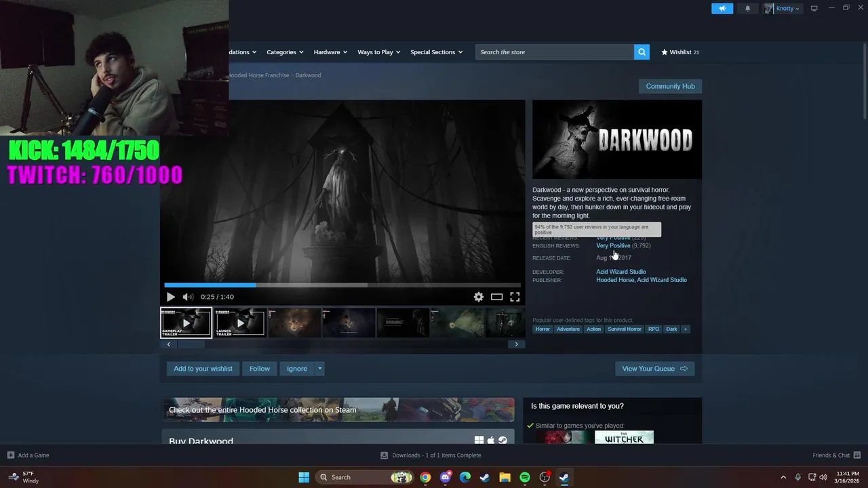Enter Big Picture mode via monitor icon
Viewport: 868px width, 488px height.
(x=814, y=8)
